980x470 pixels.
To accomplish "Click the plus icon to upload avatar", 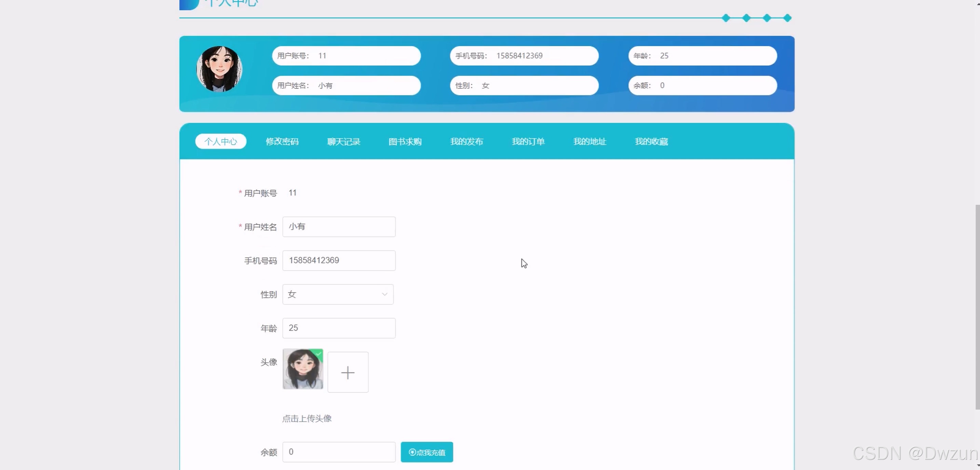I will pyautogui.click(x=348, y=372).
